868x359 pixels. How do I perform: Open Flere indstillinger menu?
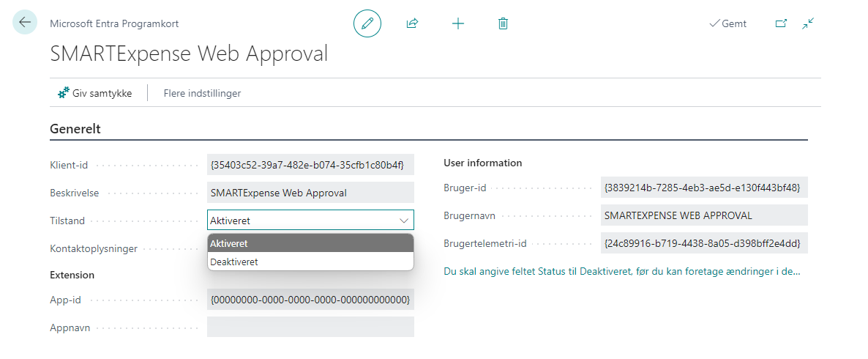click(x=202, y=93)
